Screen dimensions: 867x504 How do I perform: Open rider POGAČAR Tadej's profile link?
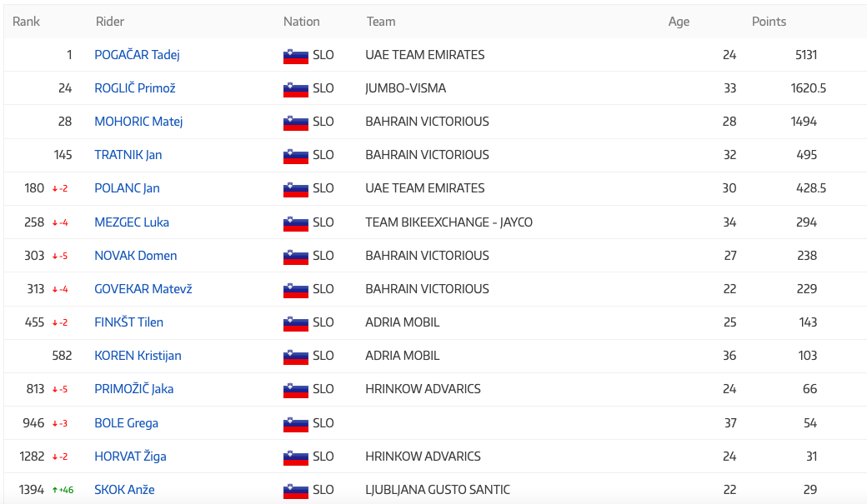click(137, 55)
